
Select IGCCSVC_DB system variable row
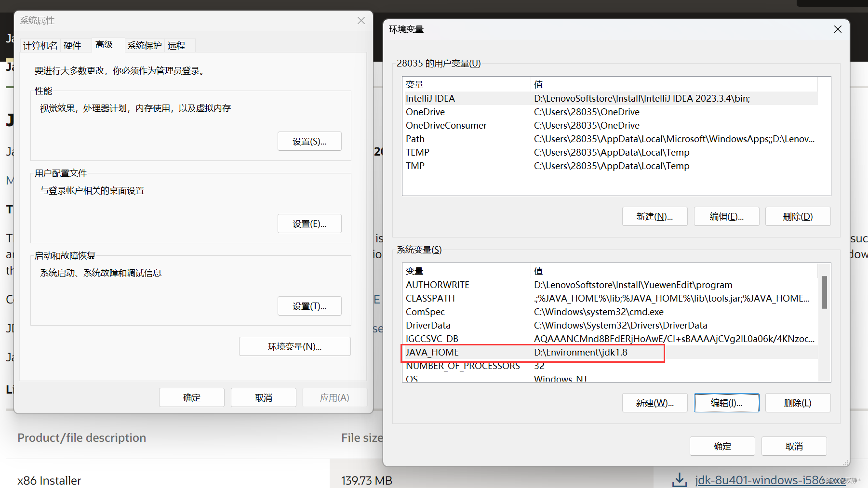pyautogui.click(x=610, y=339)
